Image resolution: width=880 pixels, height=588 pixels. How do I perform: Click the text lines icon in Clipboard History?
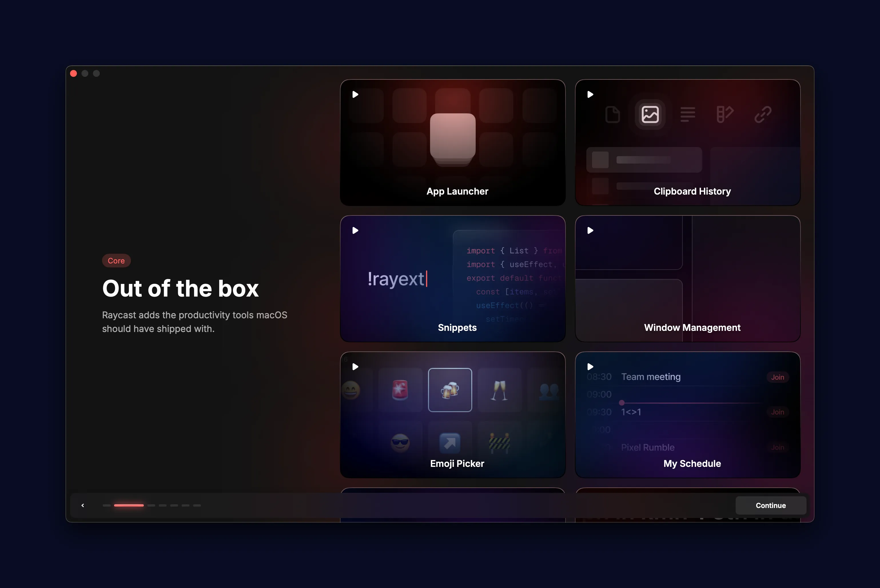coord(688,114)
